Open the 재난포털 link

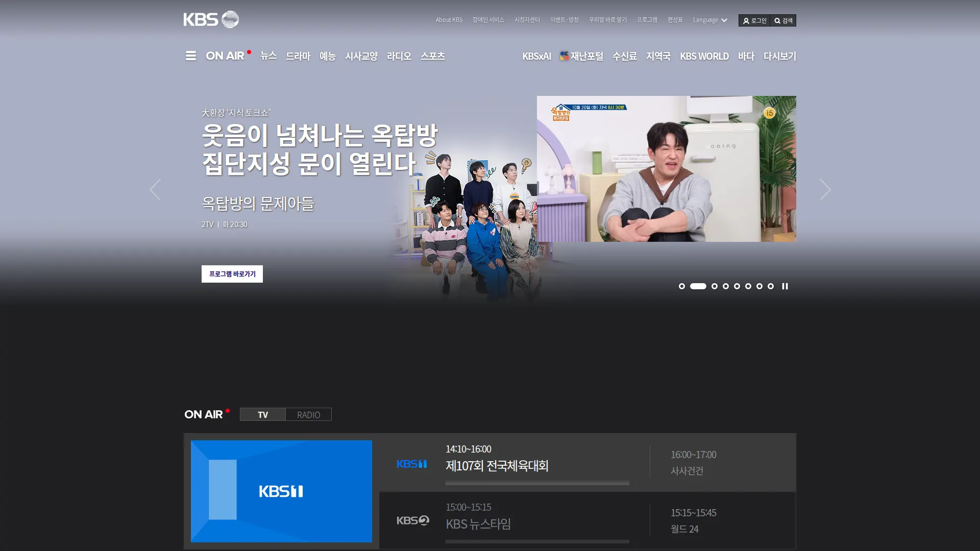(x=581, y=56)
